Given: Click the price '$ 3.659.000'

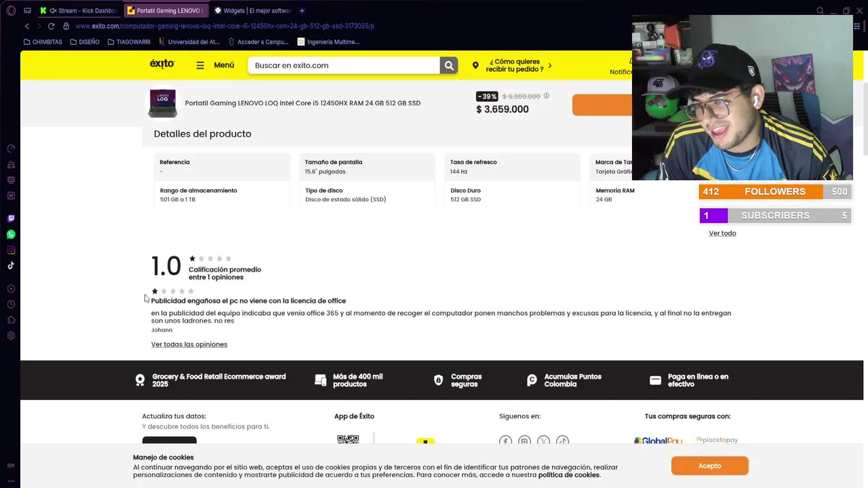Looking at the screenshot, I should (x=502, y=109).
